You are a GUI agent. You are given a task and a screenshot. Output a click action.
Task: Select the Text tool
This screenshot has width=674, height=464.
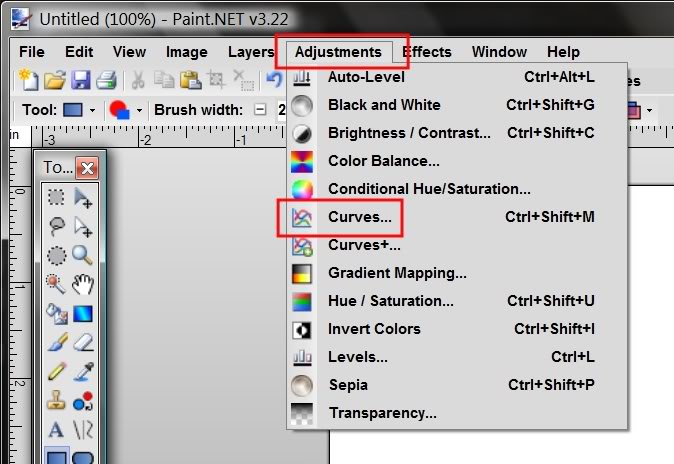point(56,429)
